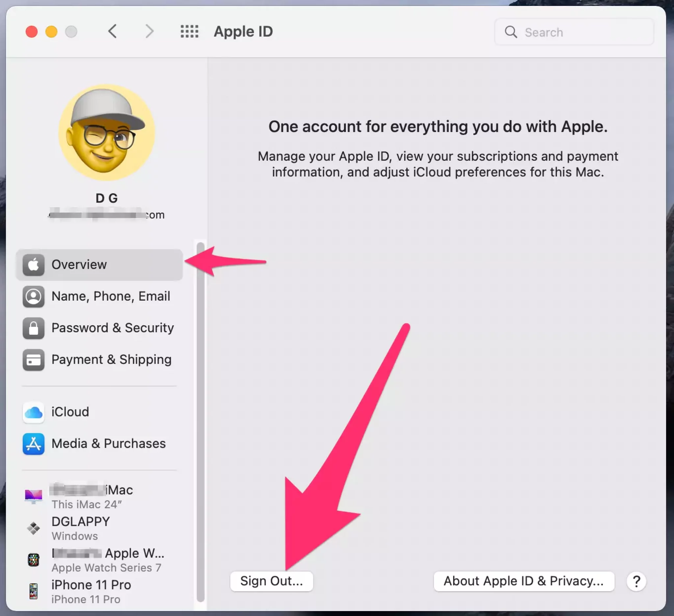Click the help question mark button
674x616 pixels.
click(x=636, y=581)
